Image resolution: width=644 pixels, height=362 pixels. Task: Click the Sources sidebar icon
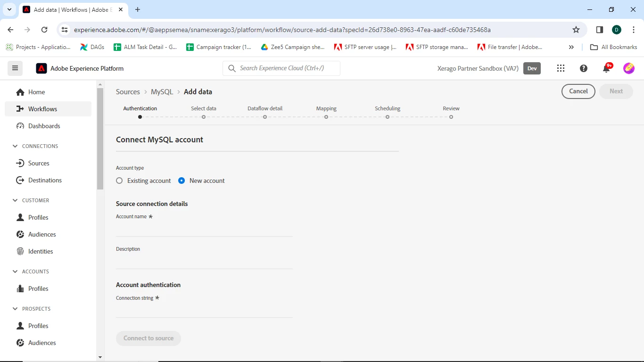20,163
